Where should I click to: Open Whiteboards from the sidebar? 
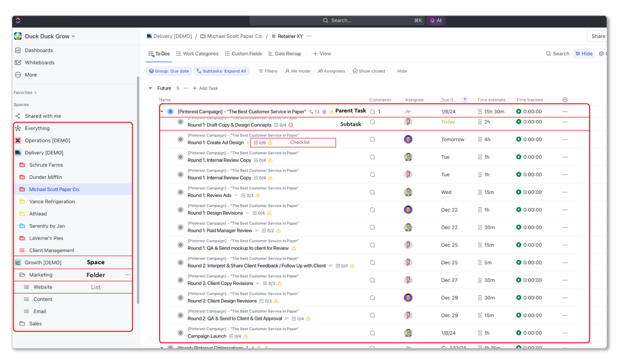point(39,62)
